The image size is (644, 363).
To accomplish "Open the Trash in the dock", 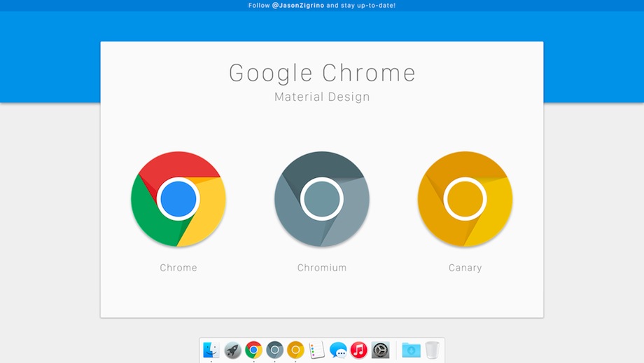I will click(x=432, y=350).
